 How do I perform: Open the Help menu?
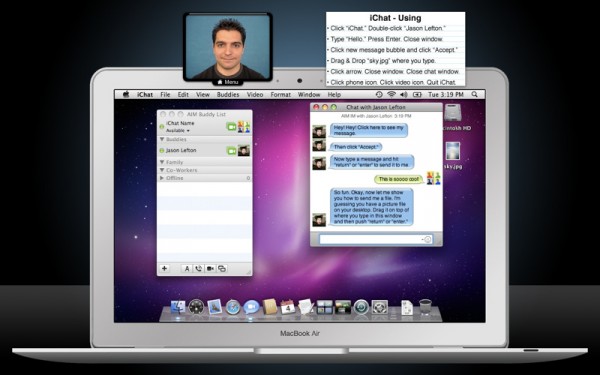(x=334, y=95)
